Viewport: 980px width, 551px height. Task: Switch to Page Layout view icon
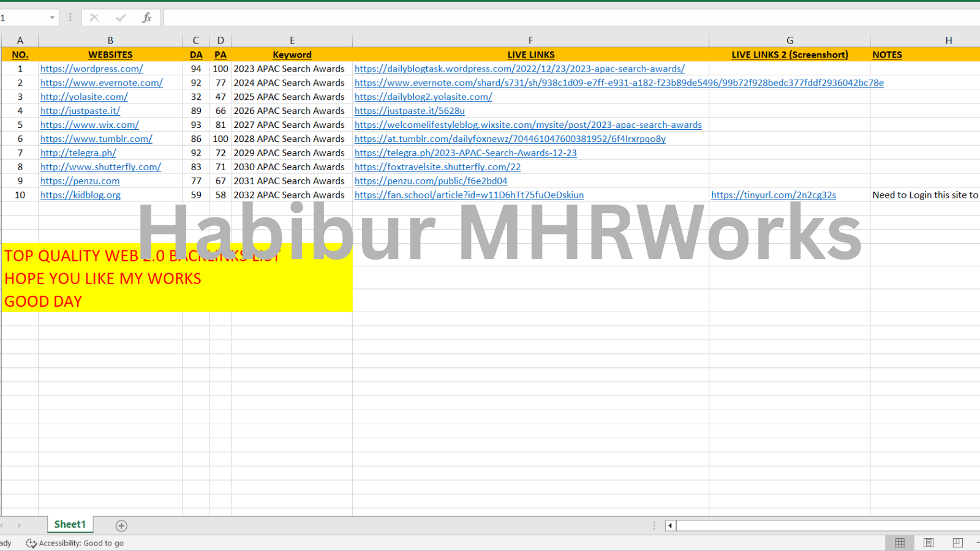click(x=929, y=543)
